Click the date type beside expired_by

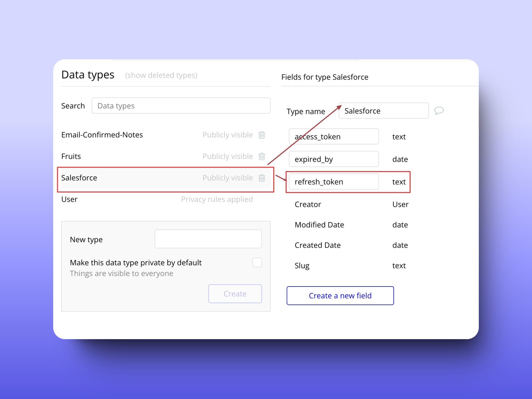pyautogui.click(x=400, y=159)
